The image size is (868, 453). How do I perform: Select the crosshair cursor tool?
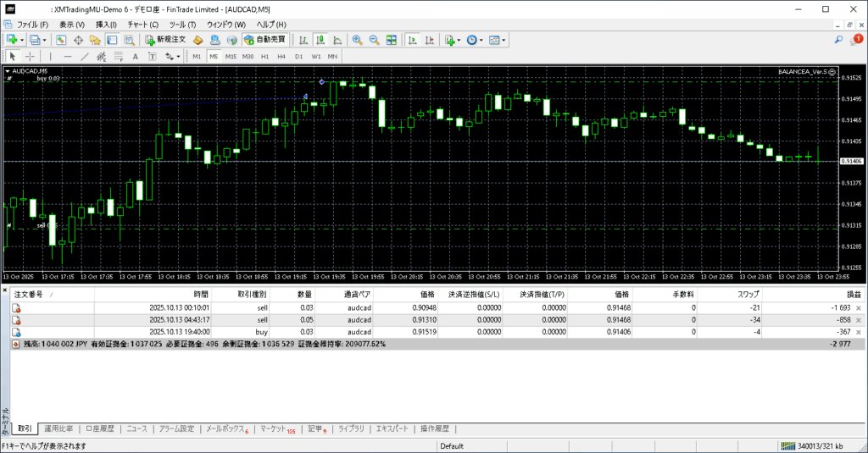pos(30,57)
